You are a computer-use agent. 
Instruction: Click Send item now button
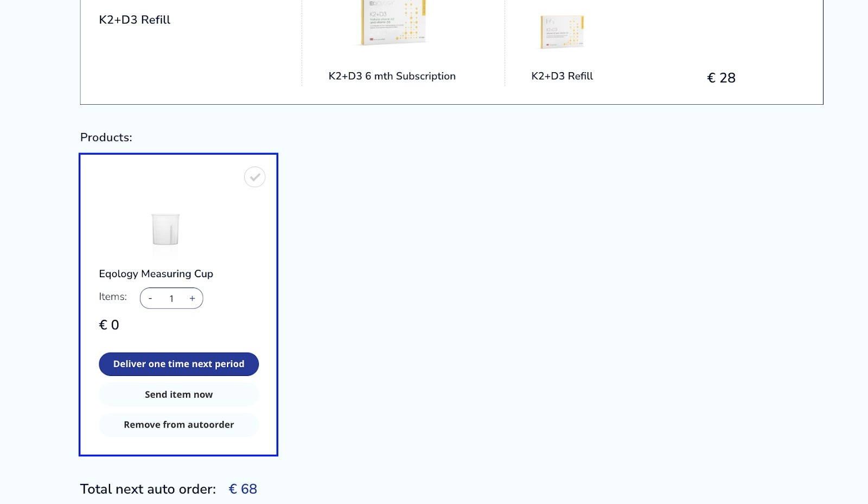pos(178,394)
